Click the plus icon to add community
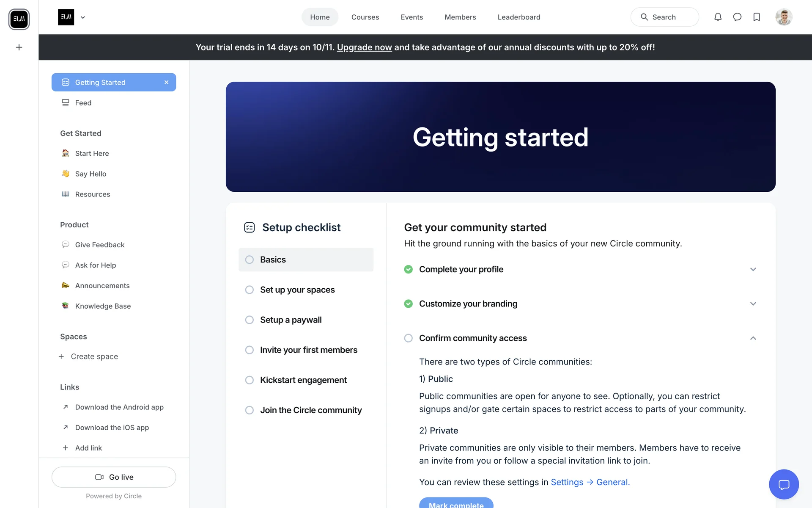Image resolution: width=812 pixels, height=508 pixels. tap(19, 47)
